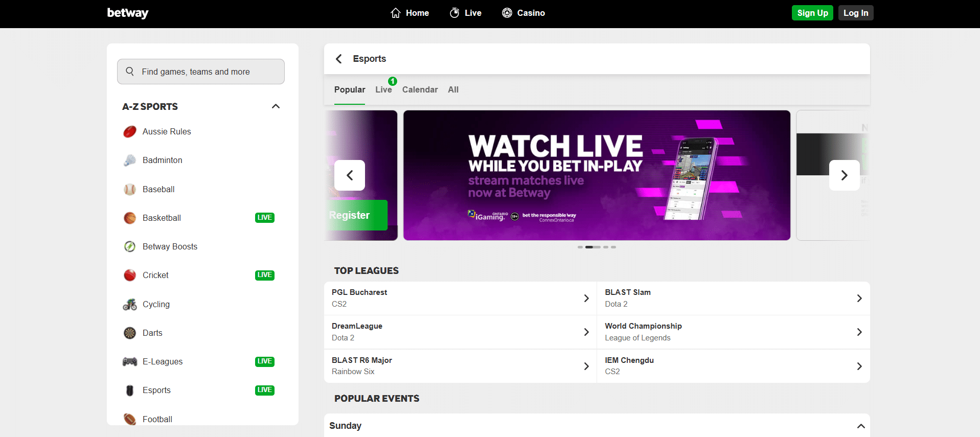Click the PGL Bucharest CS2 league card
The width and height of the screenshot is (980, 437).
pos(460,298)
